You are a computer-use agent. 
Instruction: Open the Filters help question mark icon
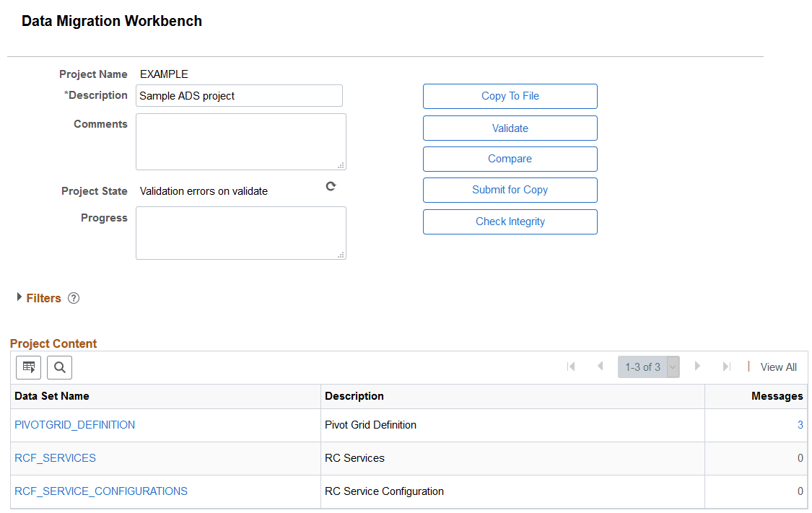click(73, 297)
